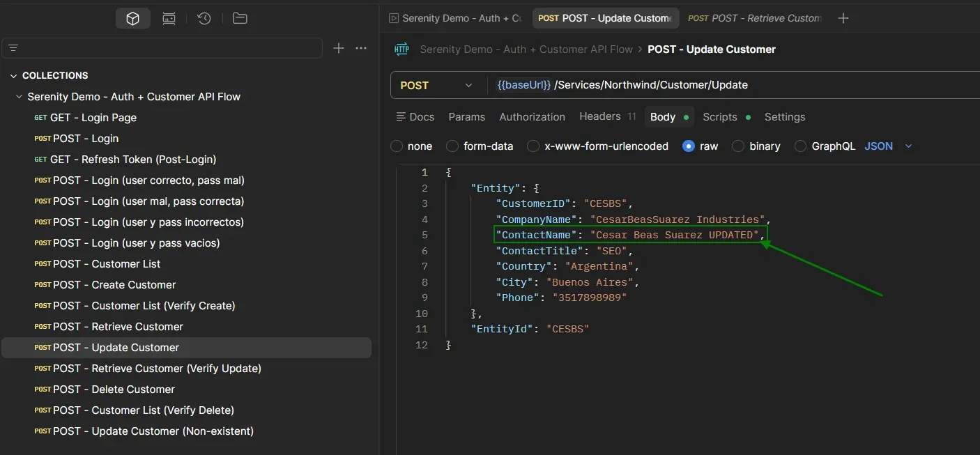
Task: Open the JSON language dropdown
Action: click(889, 146)
